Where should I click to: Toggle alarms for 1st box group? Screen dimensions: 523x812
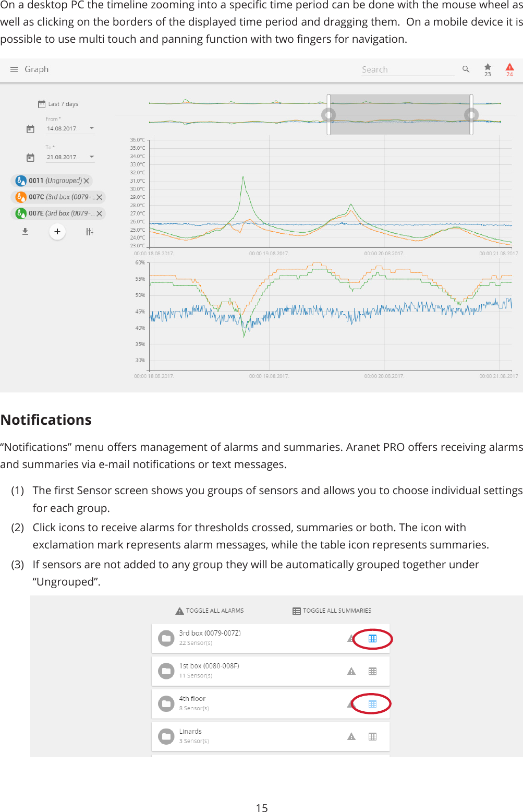point(351,671)
